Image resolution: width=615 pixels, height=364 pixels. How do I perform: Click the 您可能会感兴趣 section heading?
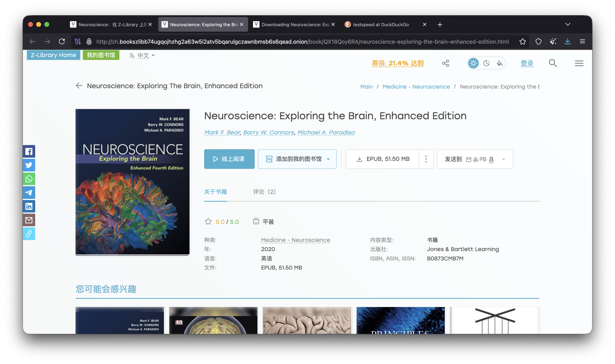coord(106,289)
